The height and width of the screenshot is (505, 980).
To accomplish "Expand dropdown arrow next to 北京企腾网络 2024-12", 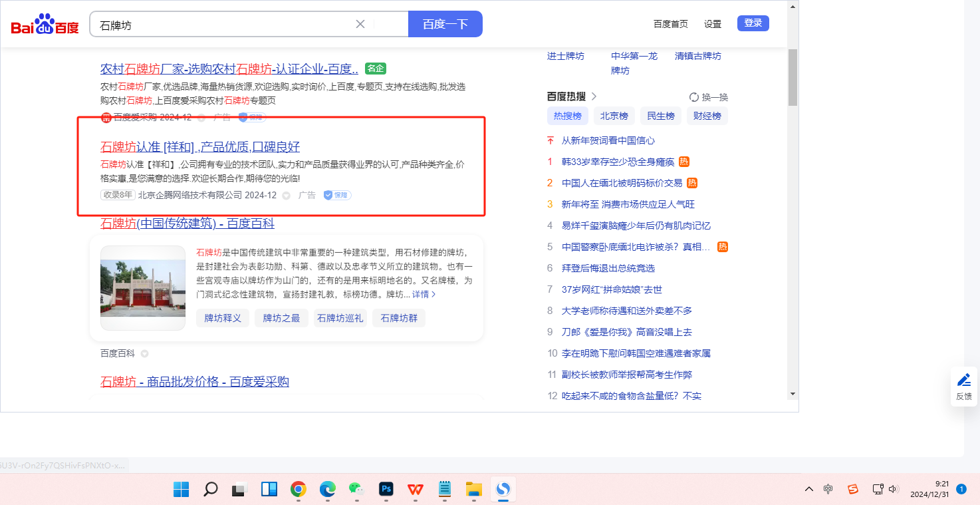I will pyautogui.click(x=287, y=196).
